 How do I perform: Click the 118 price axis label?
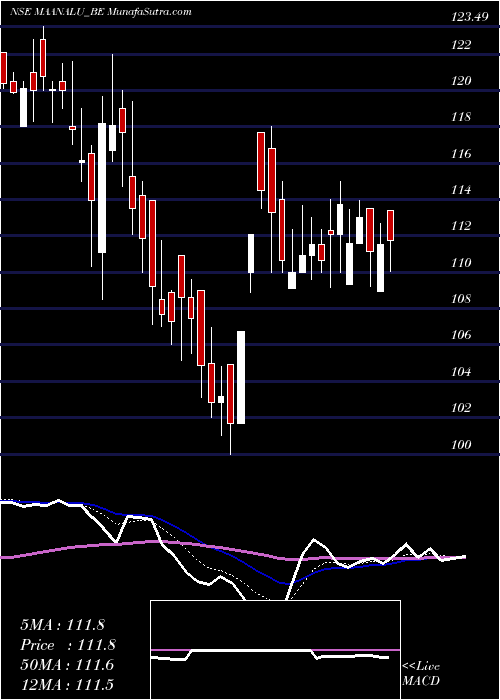pos(462,117)
